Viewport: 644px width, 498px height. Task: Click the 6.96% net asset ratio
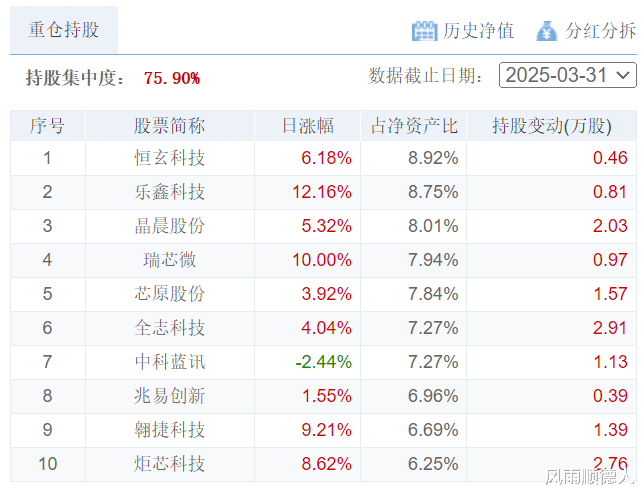pyautogui.click(x=433, y=396)
